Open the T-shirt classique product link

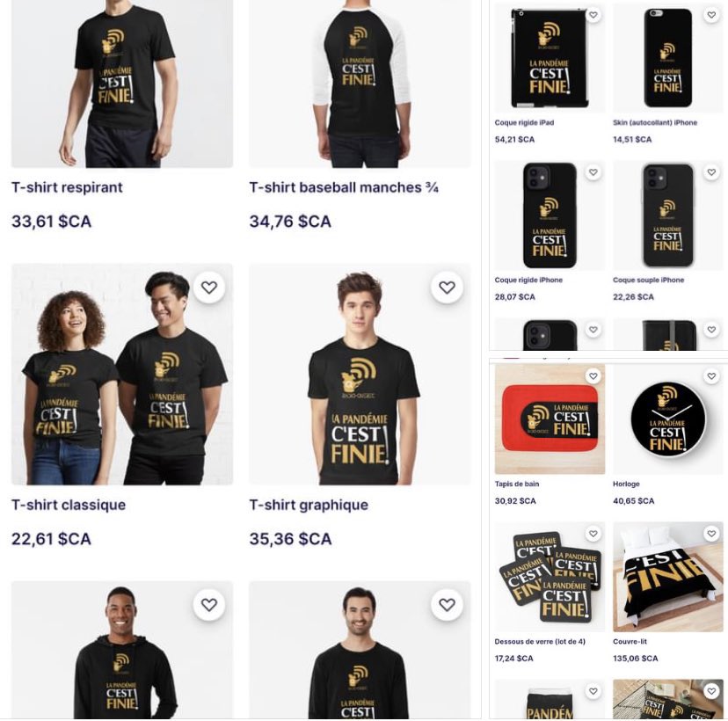coord(69,505)
